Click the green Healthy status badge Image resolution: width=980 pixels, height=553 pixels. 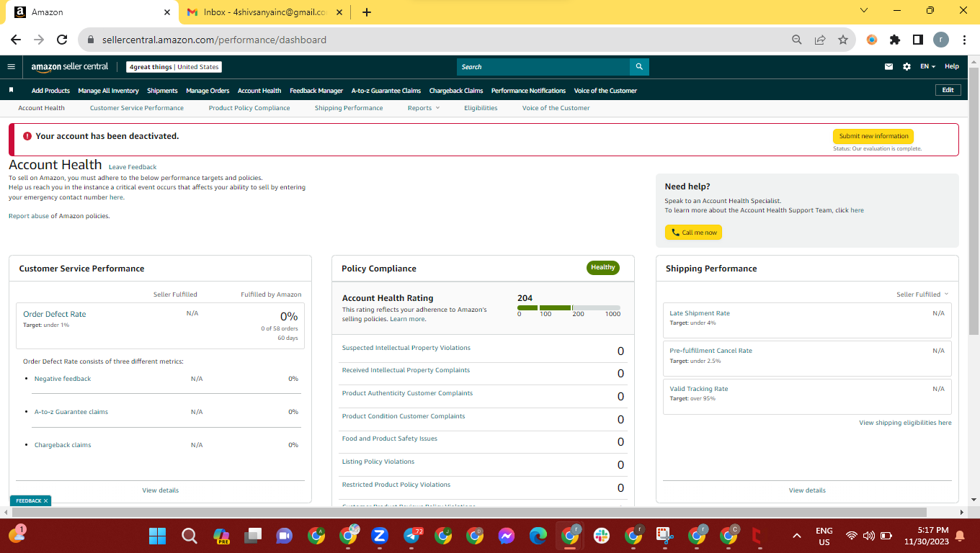pos(603,267)
